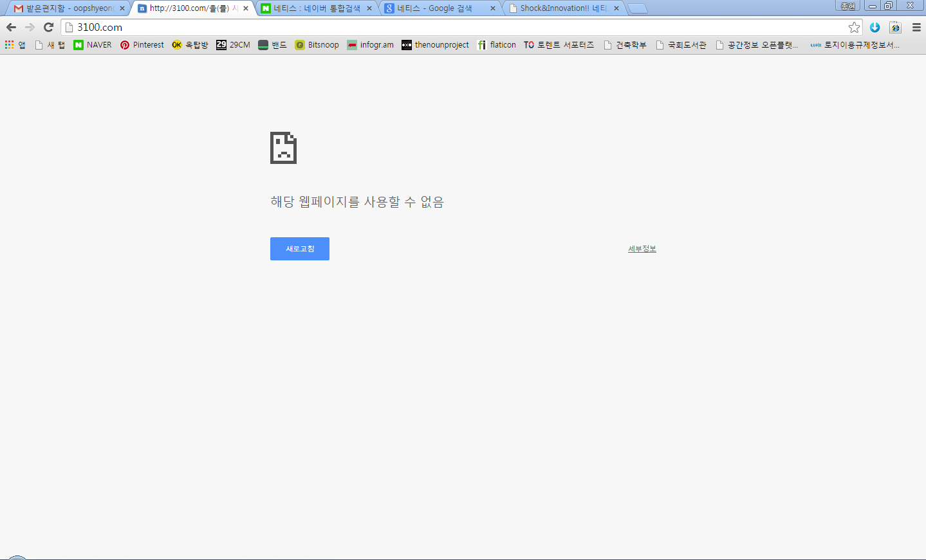The width and height of the screenshot is (926, 560).
Task: Click the blue download extension icon
Action: tap(875, 27)
